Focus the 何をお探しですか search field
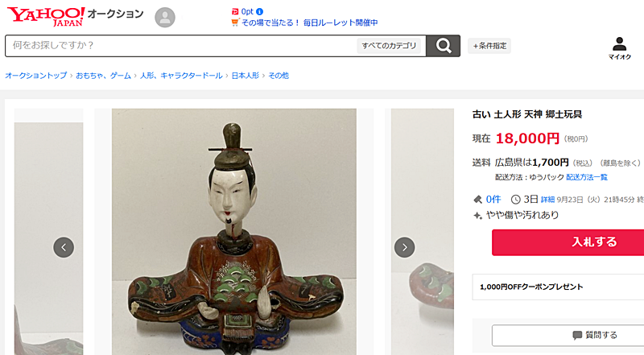The height and width of the screenshot is (355, 644). point(180,46)
